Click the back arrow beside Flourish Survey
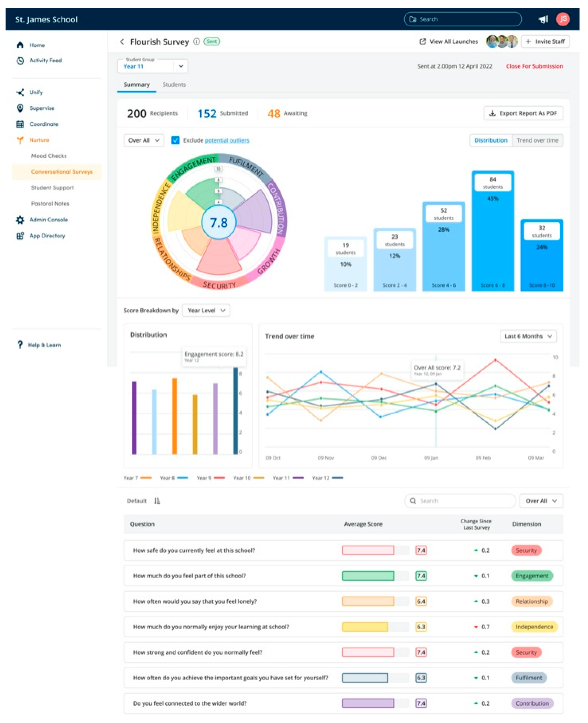 [122, 42]
